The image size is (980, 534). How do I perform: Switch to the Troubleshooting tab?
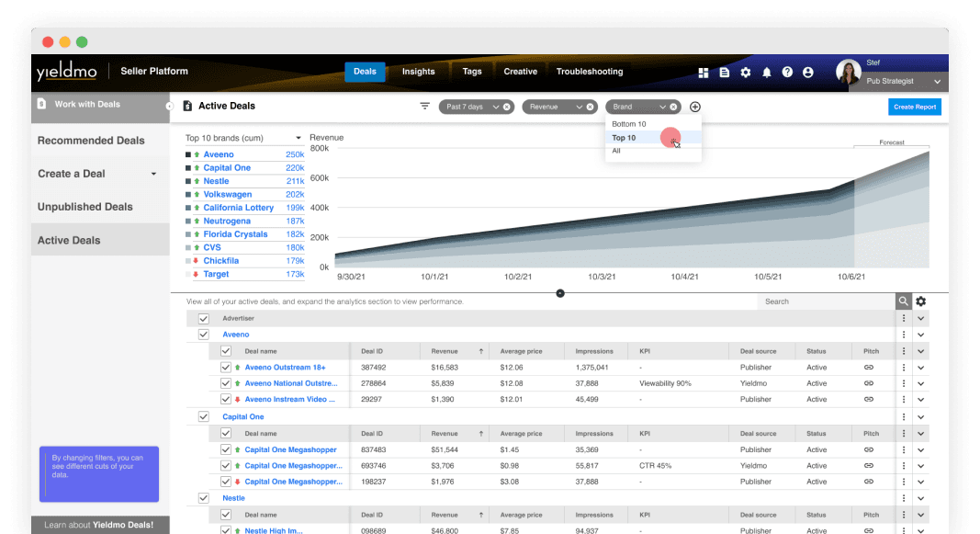[x=590, y=72]
